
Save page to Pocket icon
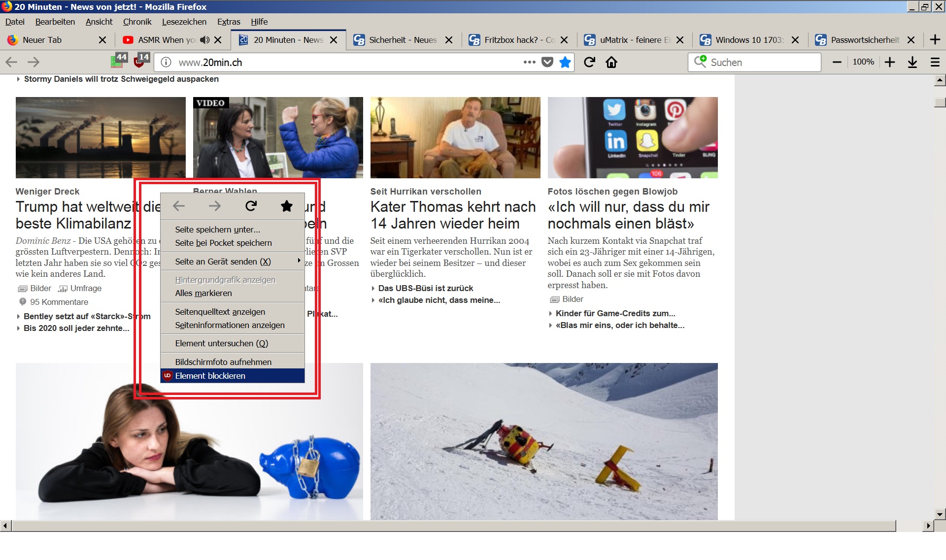[547, 62]
